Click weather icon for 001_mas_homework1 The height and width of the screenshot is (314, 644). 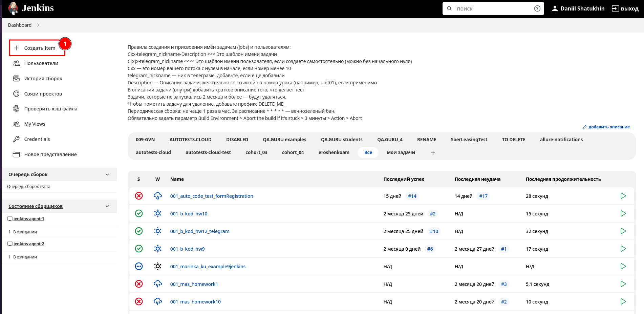coord(158,284)
